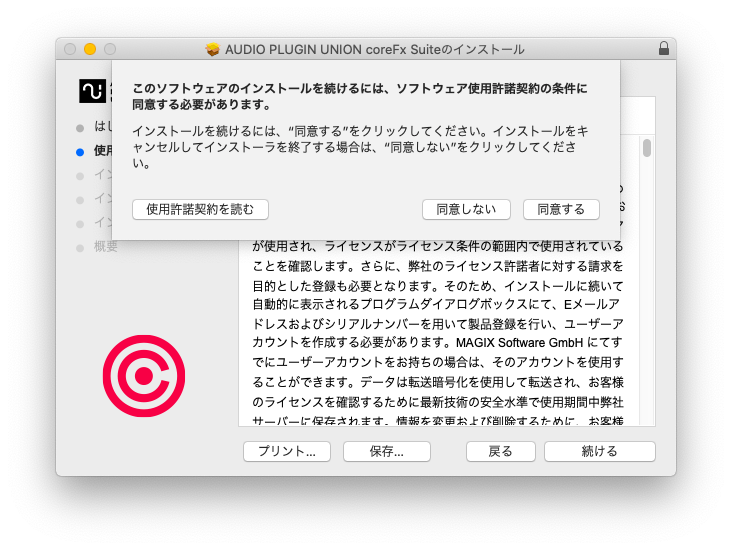
Task: Click the 同意する (Agree) button
Action: point(561,210)
